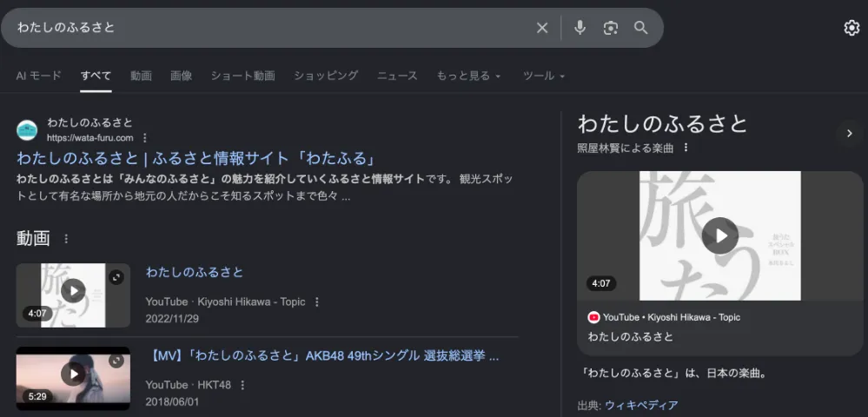
Task: Play the Kiyoshi Hikawa video thumbnail in the results list
Action: click(73, 295)
